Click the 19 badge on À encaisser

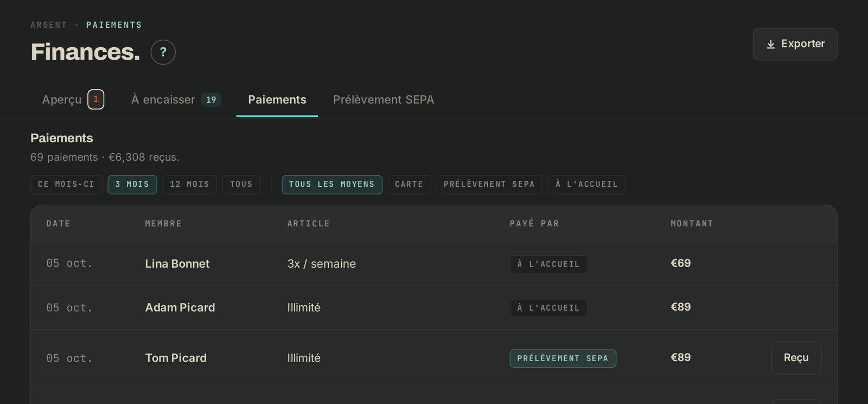click(211, 100)
